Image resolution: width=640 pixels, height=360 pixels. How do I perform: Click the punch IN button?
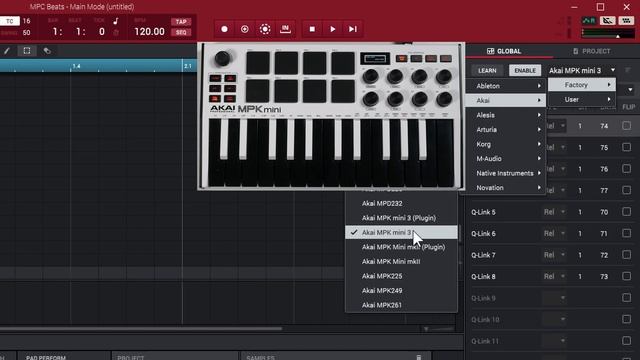click(285, 29)
